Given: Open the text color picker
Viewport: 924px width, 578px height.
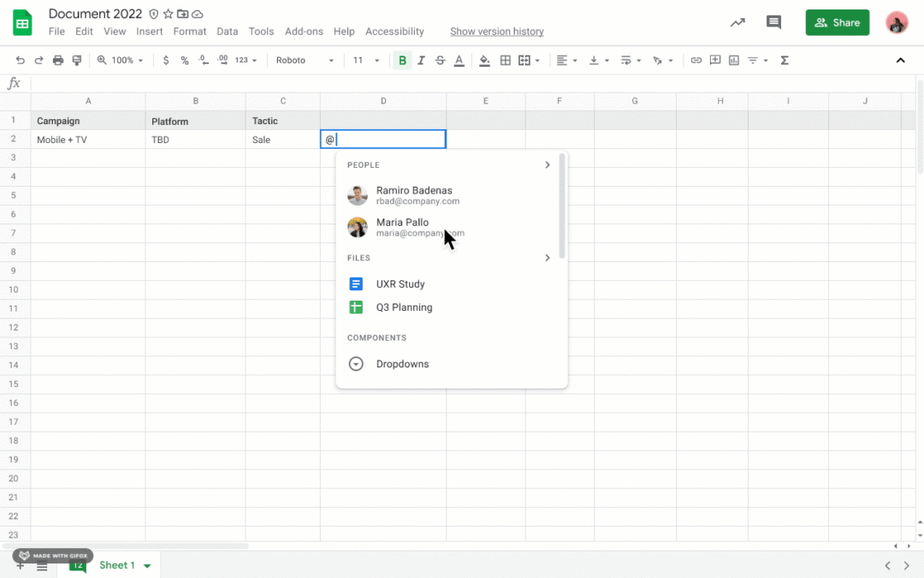Looking at the screenshot, I should (x=459, y=60).
